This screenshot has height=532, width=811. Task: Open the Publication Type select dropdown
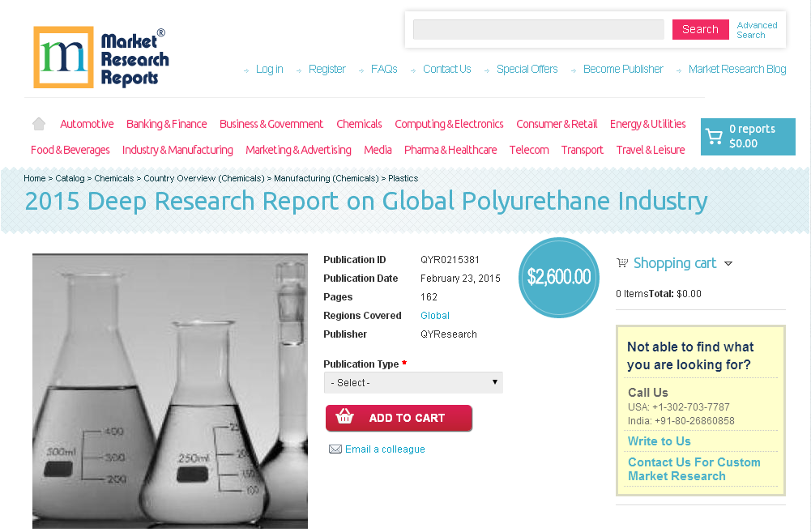pos(413,382)
